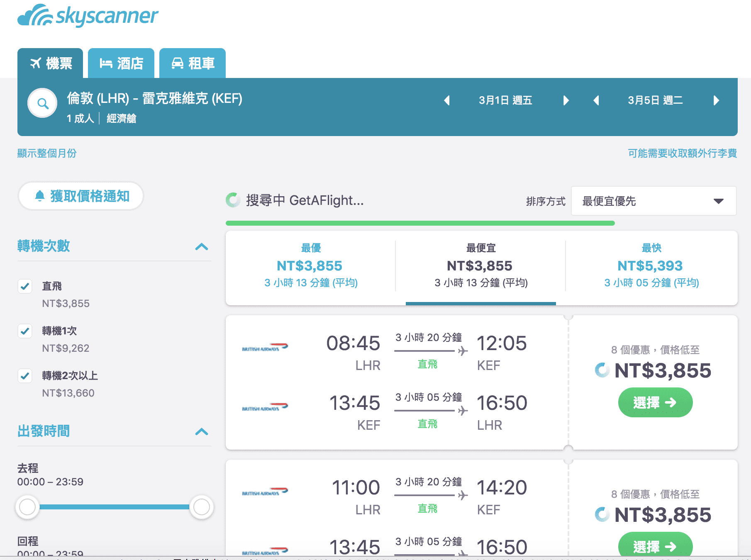
Task: Click the car icon on the 租車 tab
Action: [x=178, y=63]
